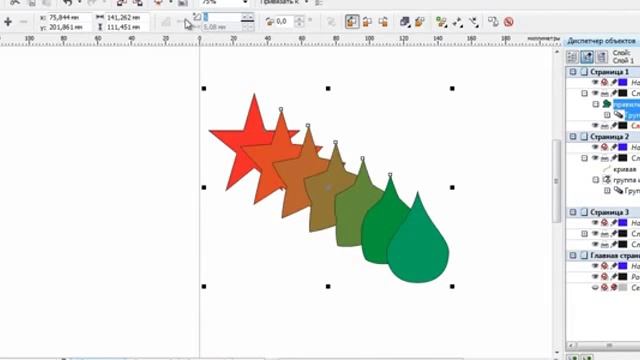Click blue swatch of Страница 1 guides

pos(622,82)
